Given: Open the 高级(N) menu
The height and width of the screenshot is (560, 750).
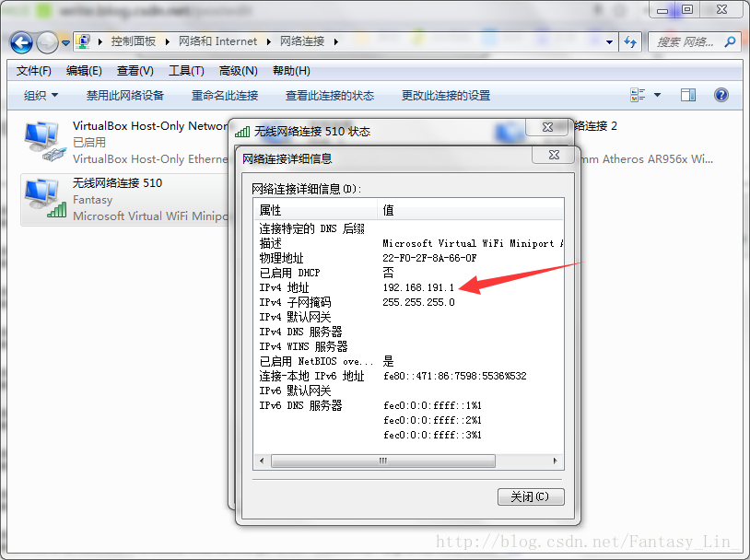Looking at the screenshot, I should coord(239,71).
